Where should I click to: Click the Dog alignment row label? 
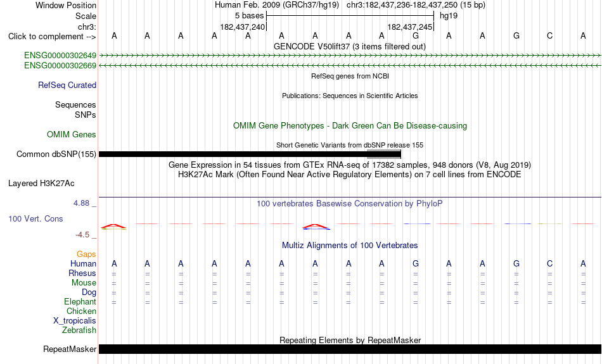tap(89, 292)
